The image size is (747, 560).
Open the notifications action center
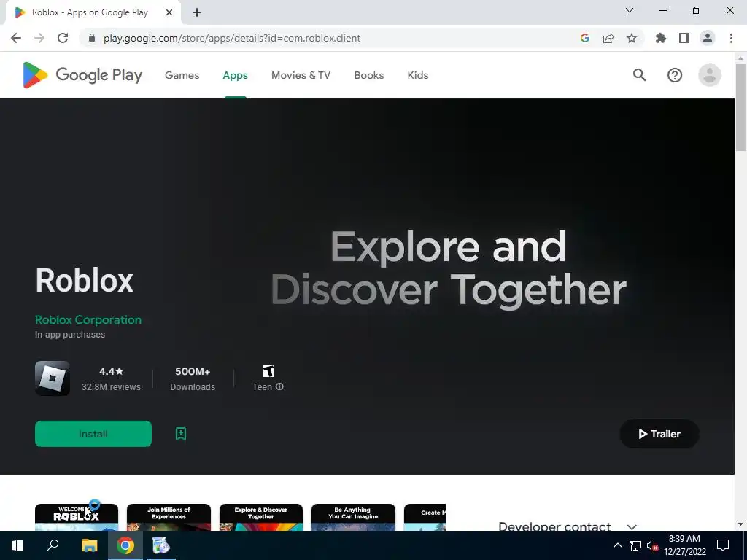click(723, 545)
